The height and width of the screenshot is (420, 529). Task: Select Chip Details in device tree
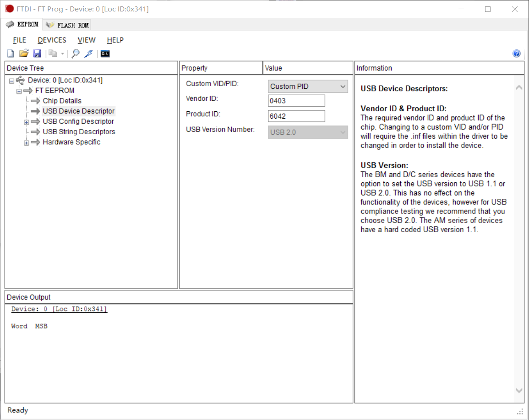[62, 101]
